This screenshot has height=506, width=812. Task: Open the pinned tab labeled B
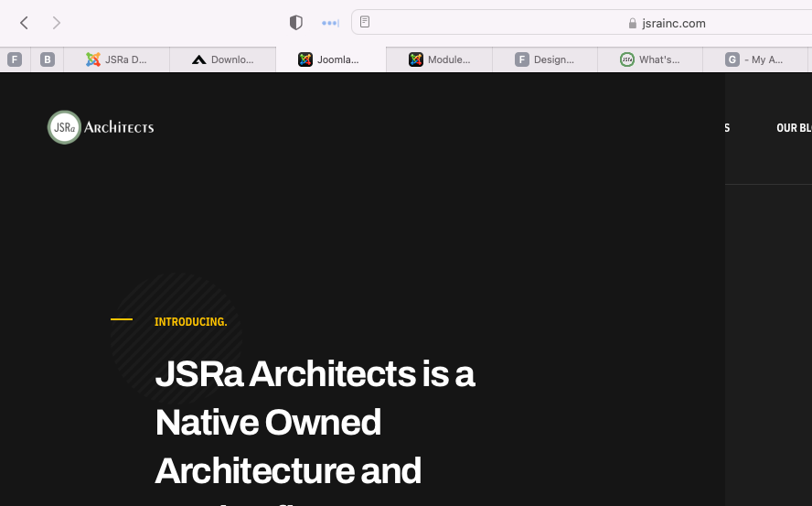pyautogui.click(x=48, y=59)
